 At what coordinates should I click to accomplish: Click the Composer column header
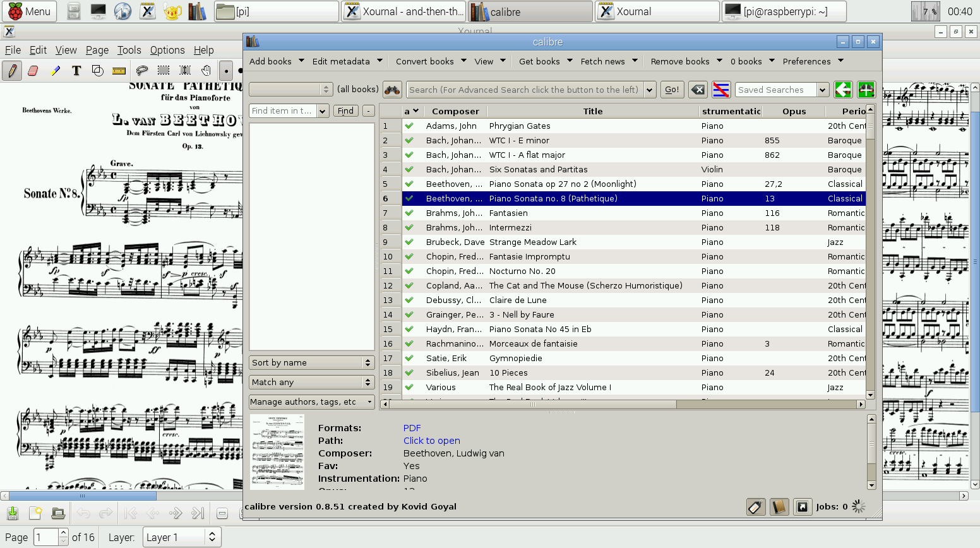(455, 111)
